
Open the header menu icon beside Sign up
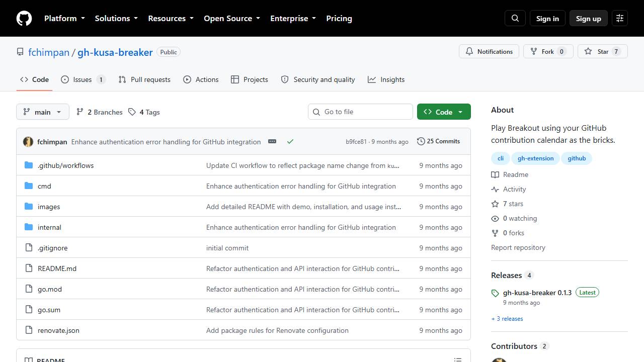[620, 19]
